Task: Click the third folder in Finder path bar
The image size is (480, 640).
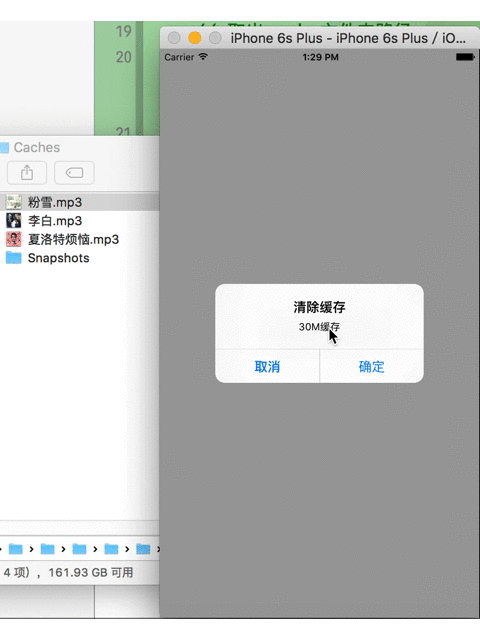Action: pos(79,549)
